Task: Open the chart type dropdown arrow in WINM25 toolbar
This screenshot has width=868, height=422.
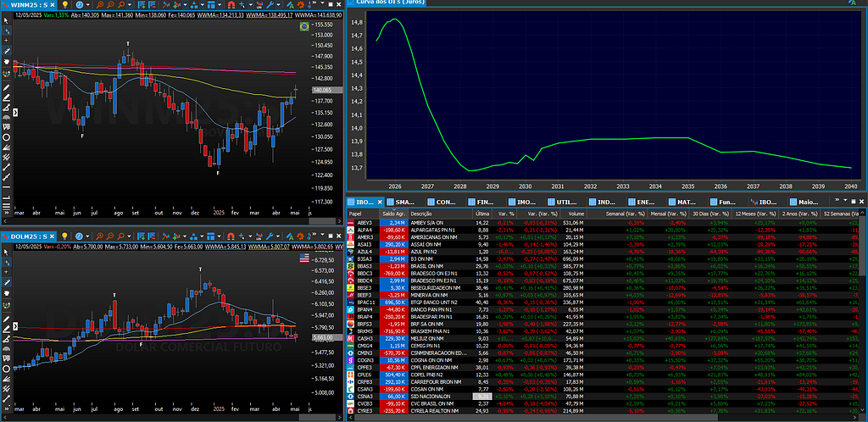Action: coord(185,4)
